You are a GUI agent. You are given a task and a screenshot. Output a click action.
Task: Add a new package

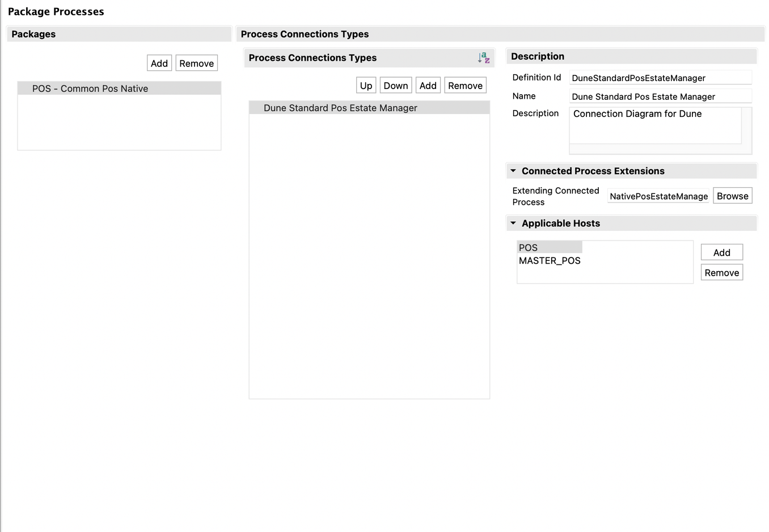click(x=159, y=63)
